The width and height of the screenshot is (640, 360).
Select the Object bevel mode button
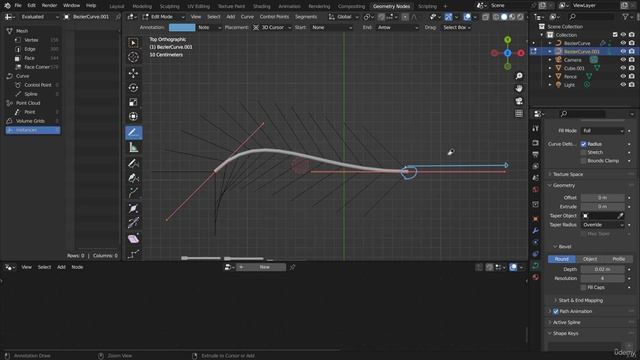pos(590,259)
